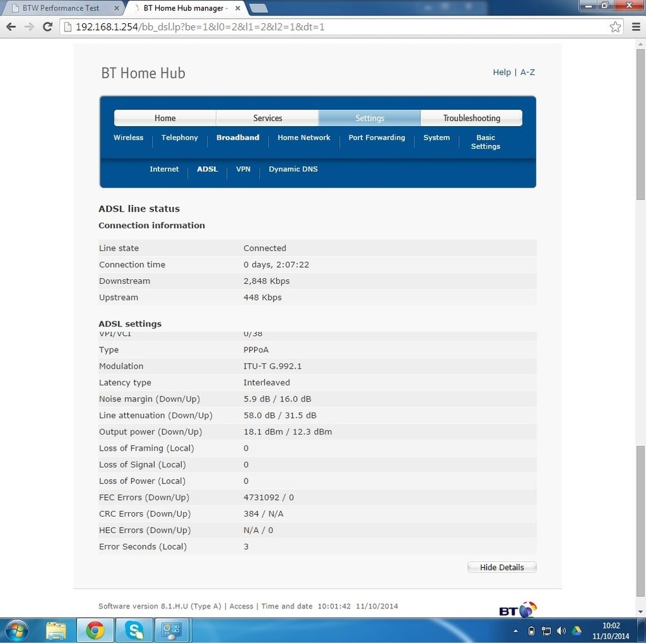Click the Hide Details button
646x644 pixels.
pos(502,567)
